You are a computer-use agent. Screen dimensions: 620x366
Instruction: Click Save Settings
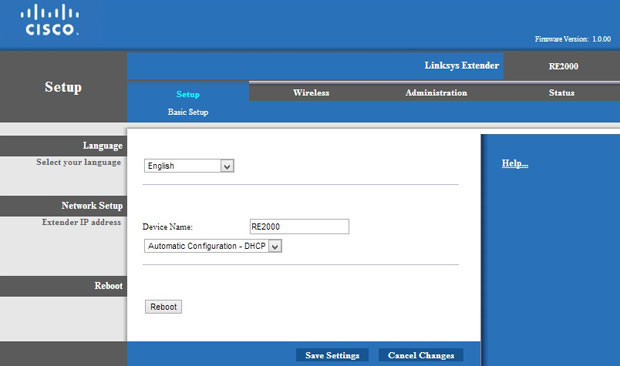[332, 355]
